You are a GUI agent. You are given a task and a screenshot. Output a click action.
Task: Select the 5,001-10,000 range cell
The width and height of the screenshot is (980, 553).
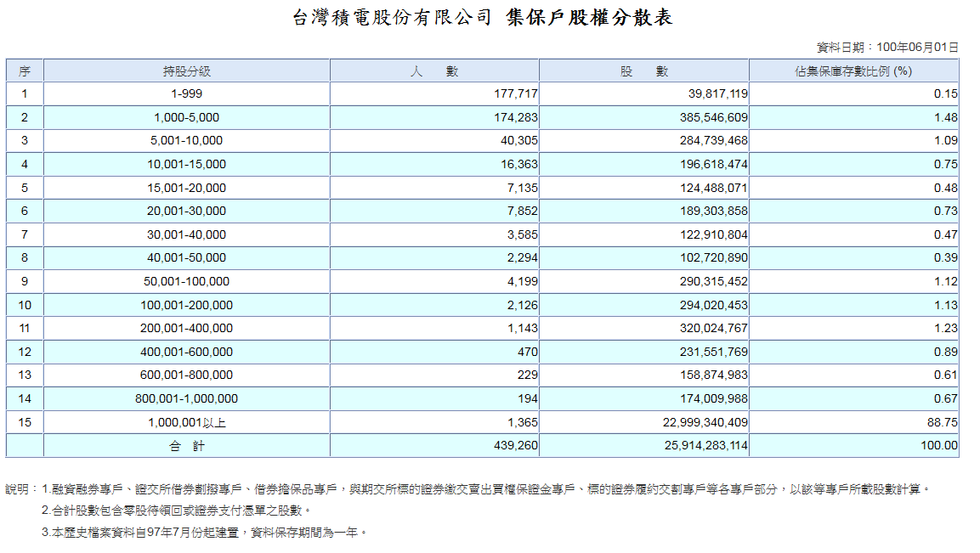tap(186, 141)
